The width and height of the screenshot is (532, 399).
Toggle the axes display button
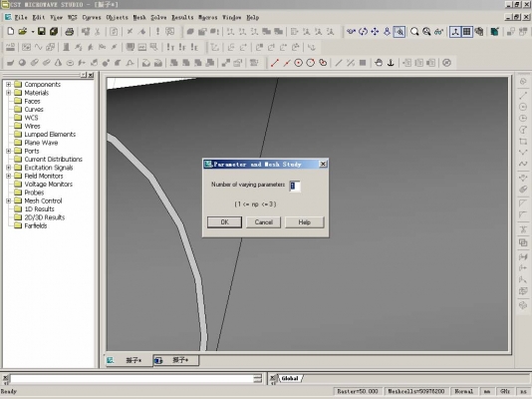pos(455,32)
